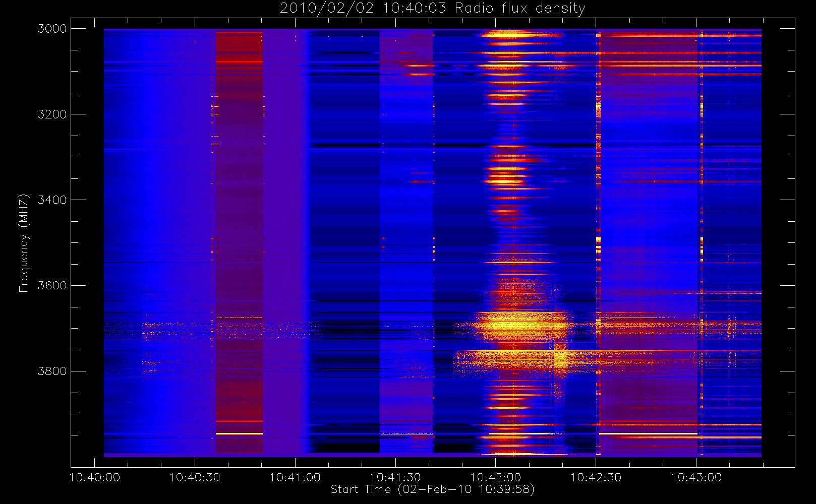Click the plot title "2010/02/02 10:40:03 Radio flux density"

432,8
